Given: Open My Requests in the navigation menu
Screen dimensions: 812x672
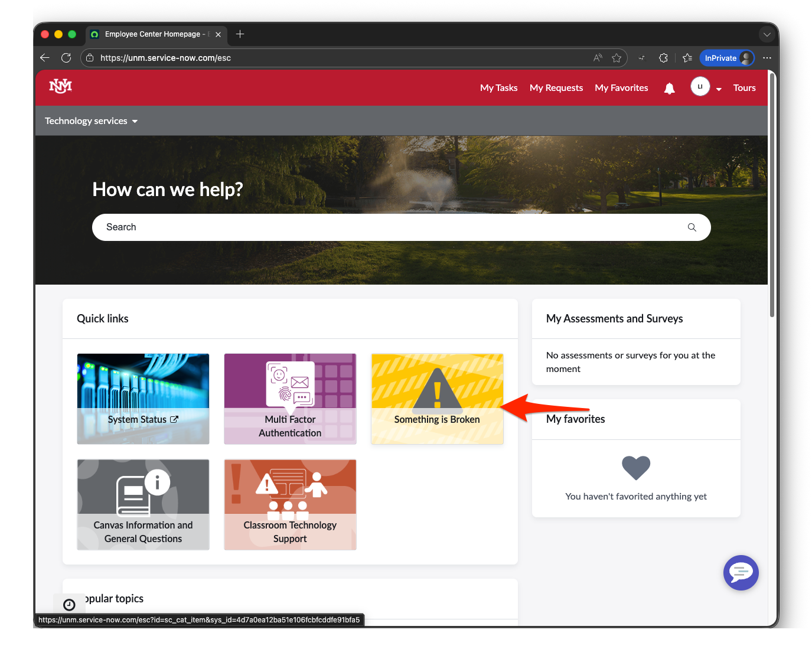Looking at the screenshot, I should (x=556, y=87).
